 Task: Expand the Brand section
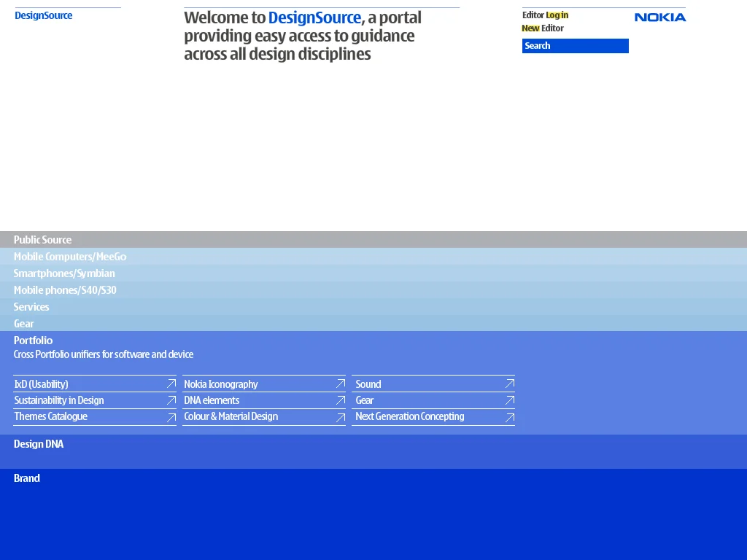tap(373, 514)
